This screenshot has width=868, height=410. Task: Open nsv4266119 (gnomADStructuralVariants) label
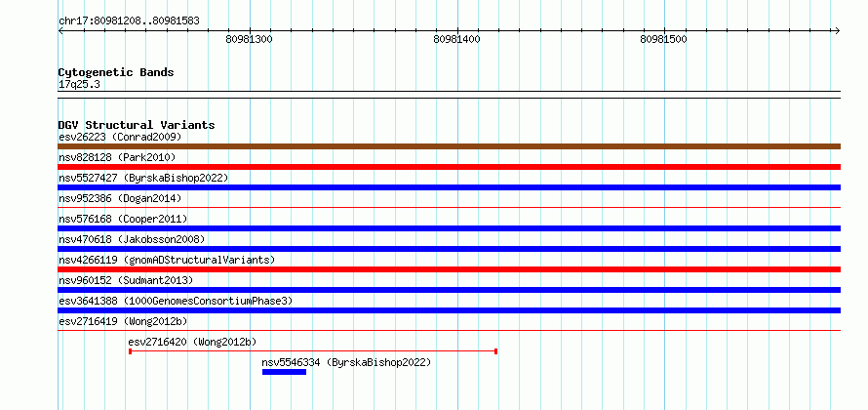(x=167, y=260)
